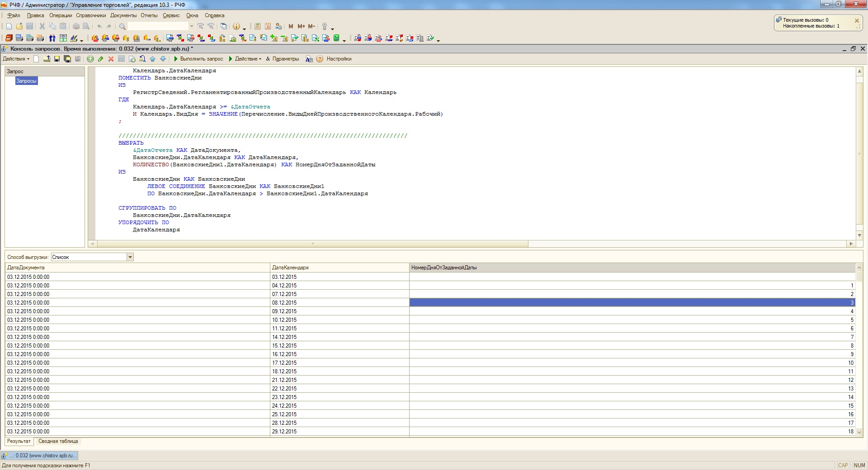Viewport: 868px width, 470px height.
Task: Click the Save icon in console toolbar
Action: (57, 59)
